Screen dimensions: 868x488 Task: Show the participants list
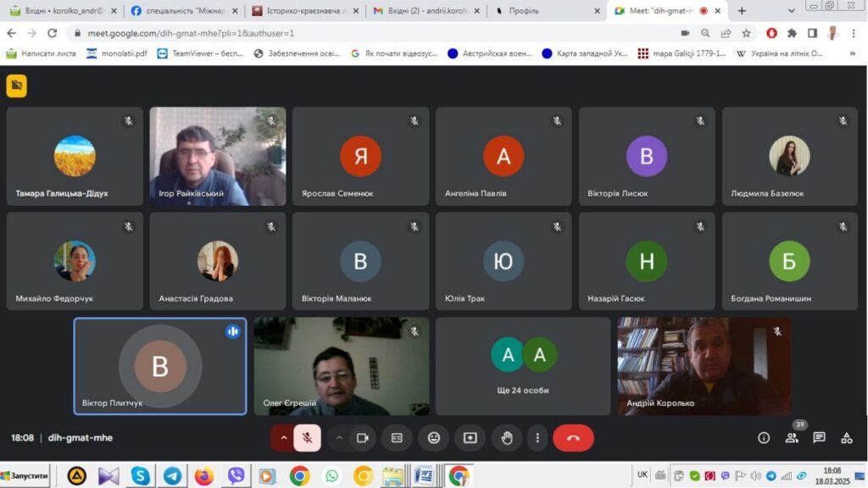[x=792, y=438]
